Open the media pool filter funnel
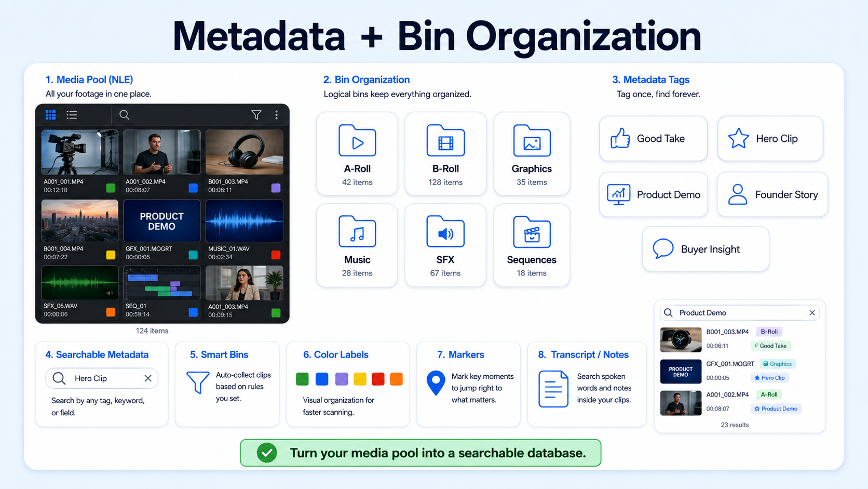The height and width of the screenshot is (489, 868). click(256, 115)
